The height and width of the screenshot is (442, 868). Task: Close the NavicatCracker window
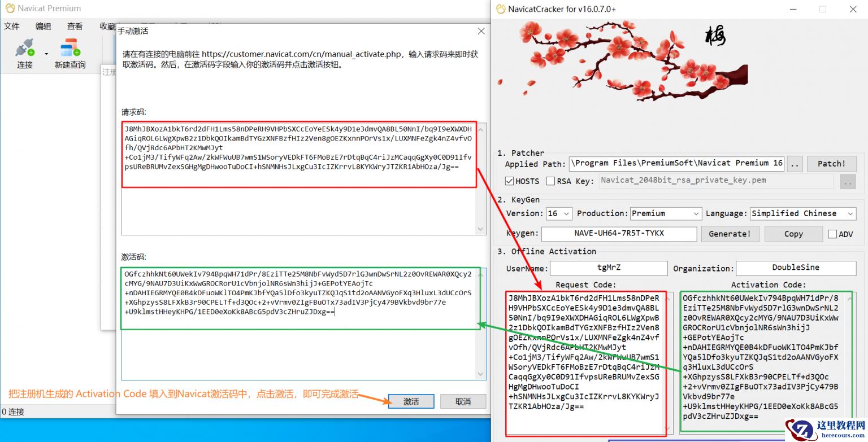(x=853, y=9)
